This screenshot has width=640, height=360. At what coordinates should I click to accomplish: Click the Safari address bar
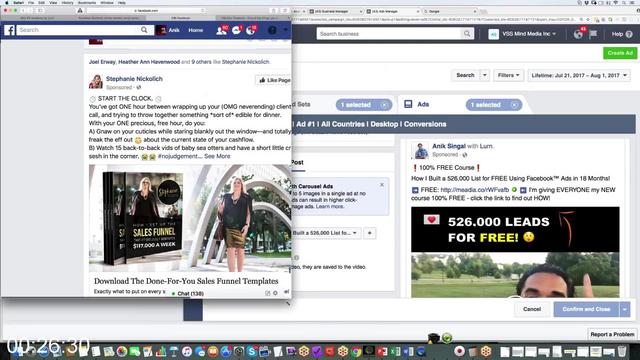(146, 10)
